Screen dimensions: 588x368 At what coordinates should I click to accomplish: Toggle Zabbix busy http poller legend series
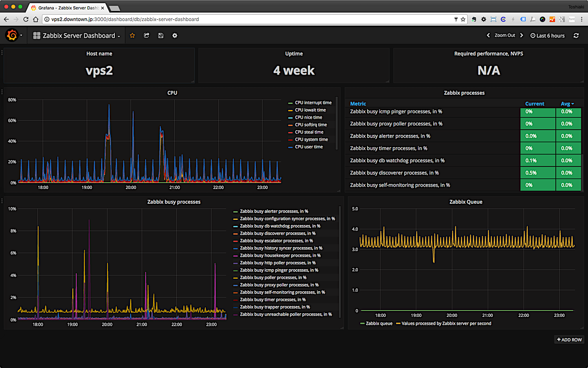point(278,263)
